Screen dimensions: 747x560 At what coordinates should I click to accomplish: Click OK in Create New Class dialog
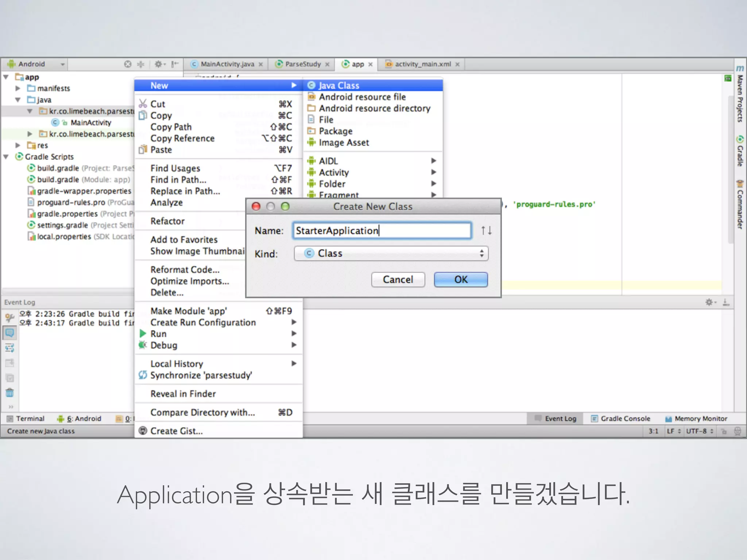click(461, 280)
